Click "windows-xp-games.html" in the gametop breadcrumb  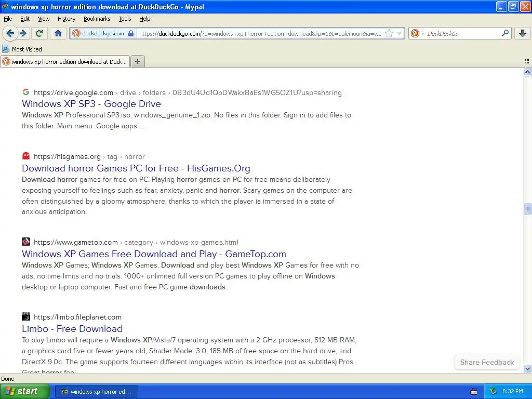click(199, 242)
